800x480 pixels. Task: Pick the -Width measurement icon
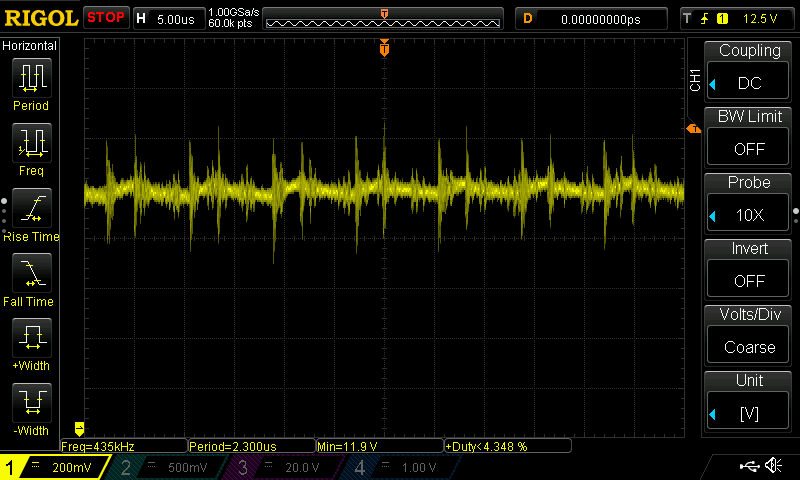(30, 404)
